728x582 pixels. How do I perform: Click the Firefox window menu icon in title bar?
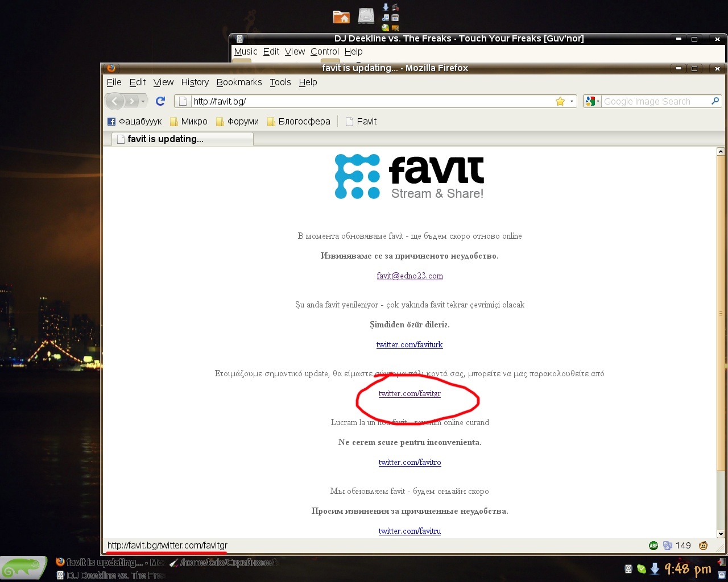[111, 68]
